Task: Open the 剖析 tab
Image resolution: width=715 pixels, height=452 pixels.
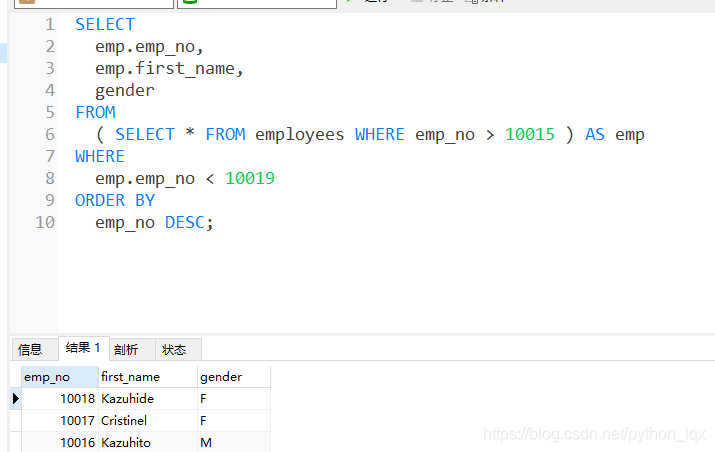Action: pyautogui.click(x=132, y=350)
